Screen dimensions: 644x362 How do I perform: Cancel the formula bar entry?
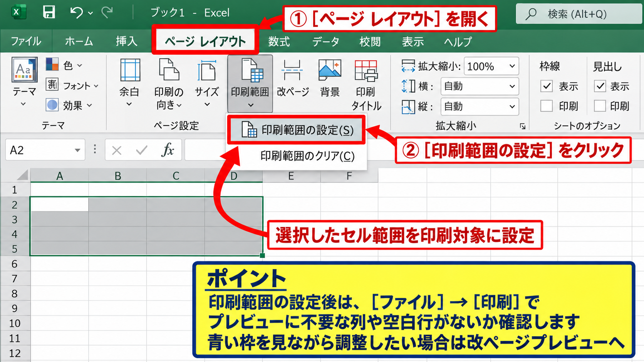tap(117, 150)
